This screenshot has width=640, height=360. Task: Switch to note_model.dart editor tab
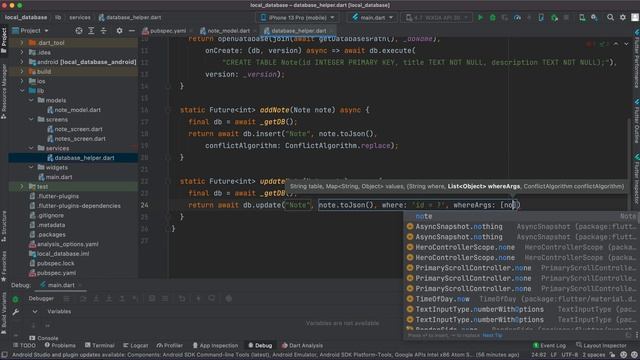coord(228,31)
